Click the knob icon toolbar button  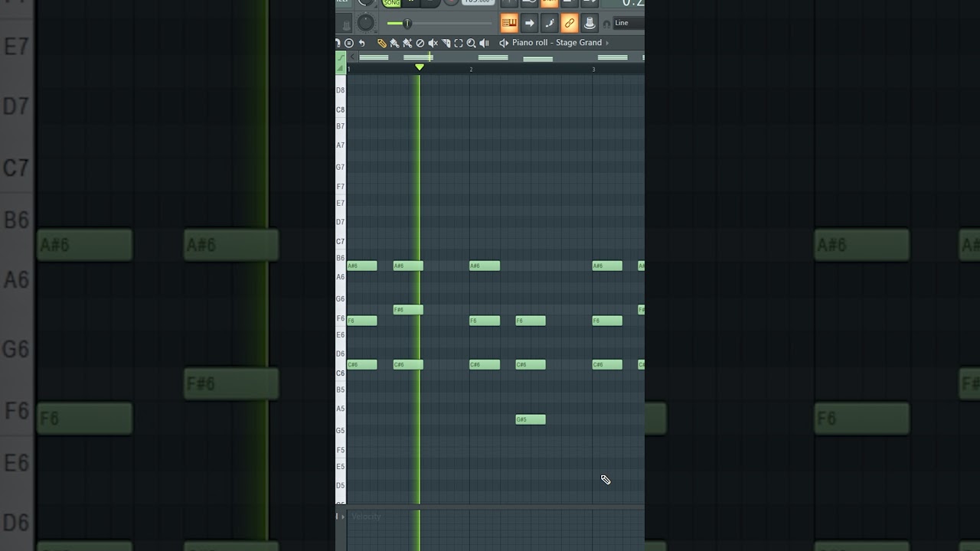click(590, 23)
